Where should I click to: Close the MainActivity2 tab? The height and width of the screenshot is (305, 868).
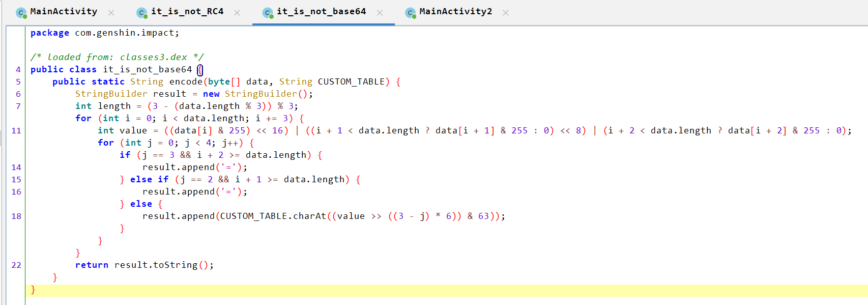(x=506, y=13)
